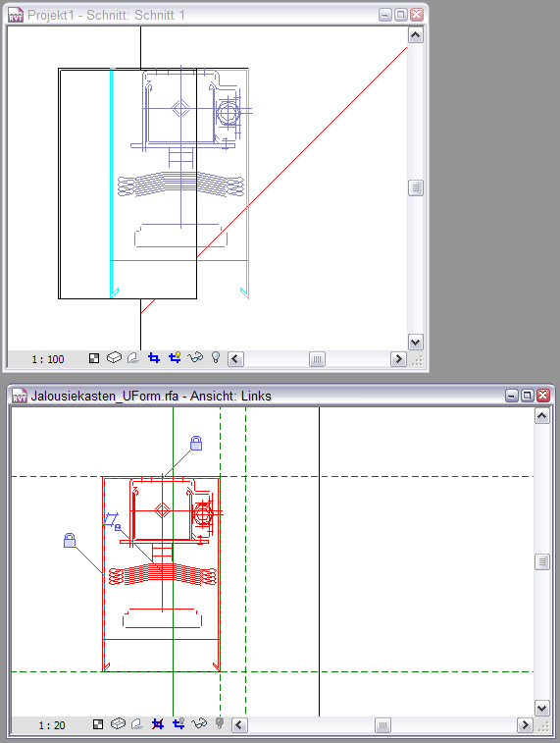
Task: Click shadows icon in Ansicht Links view bar
Action: pos(137,724)
